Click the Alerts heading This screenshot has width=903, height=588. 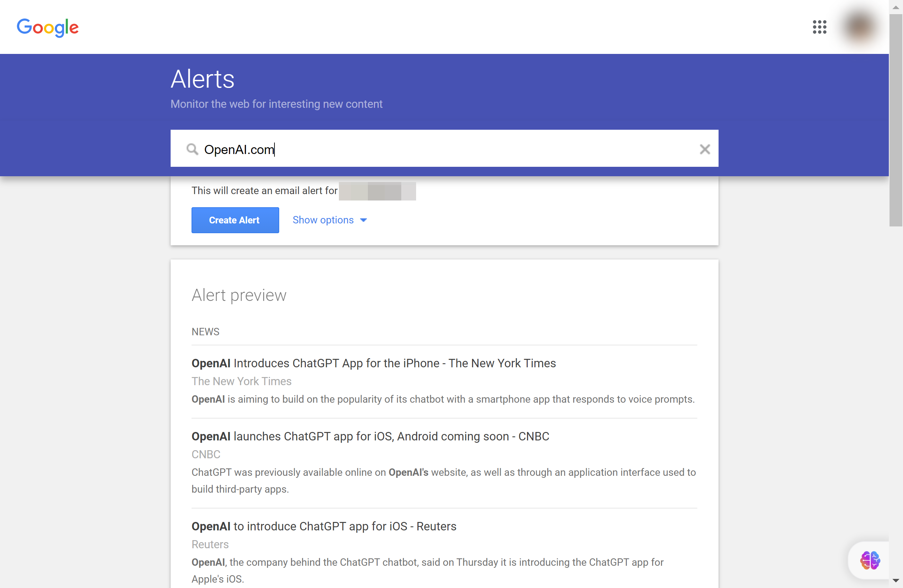tap(202, 79)
